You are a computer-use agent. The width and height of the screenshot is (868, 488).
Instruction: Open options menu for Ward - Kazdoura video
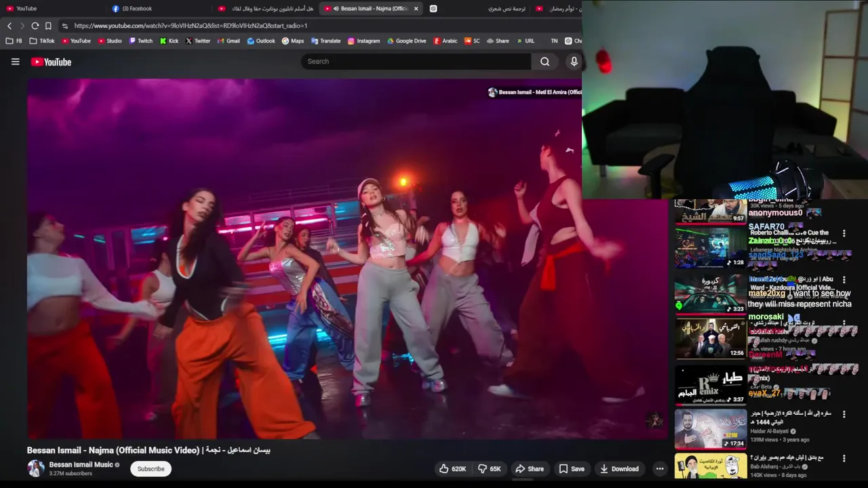pyautogui.click(x=844, y=279)
